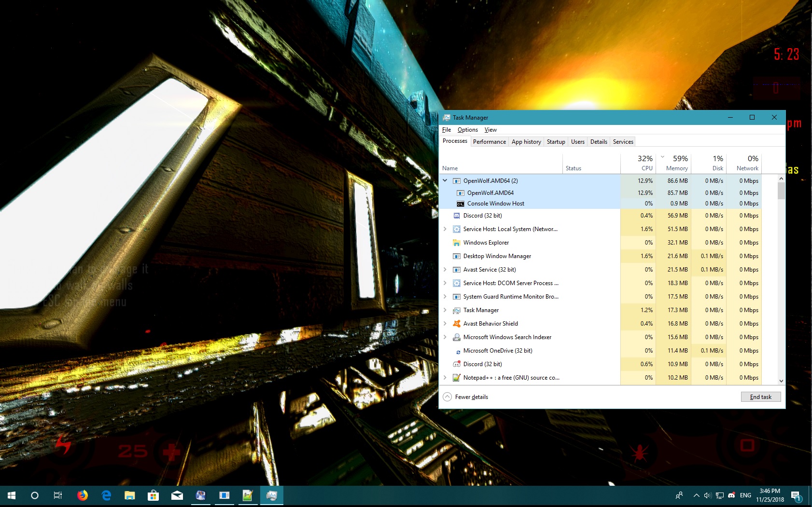The width and height of the screenshot is (812, 507).
Task: Click the Cortana search circle icon
Action: (35, 495)
